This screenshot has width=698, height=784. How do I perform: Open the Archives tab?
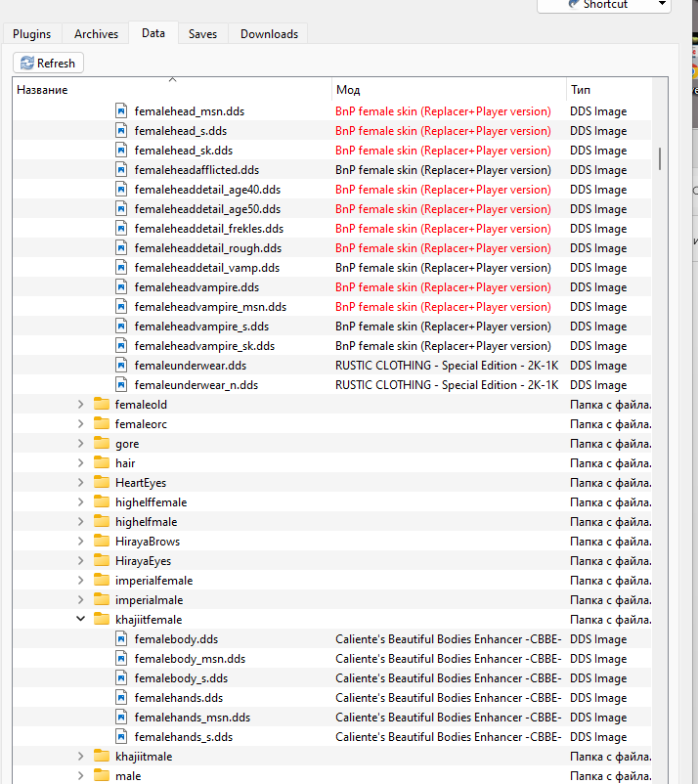click(96, 34)
